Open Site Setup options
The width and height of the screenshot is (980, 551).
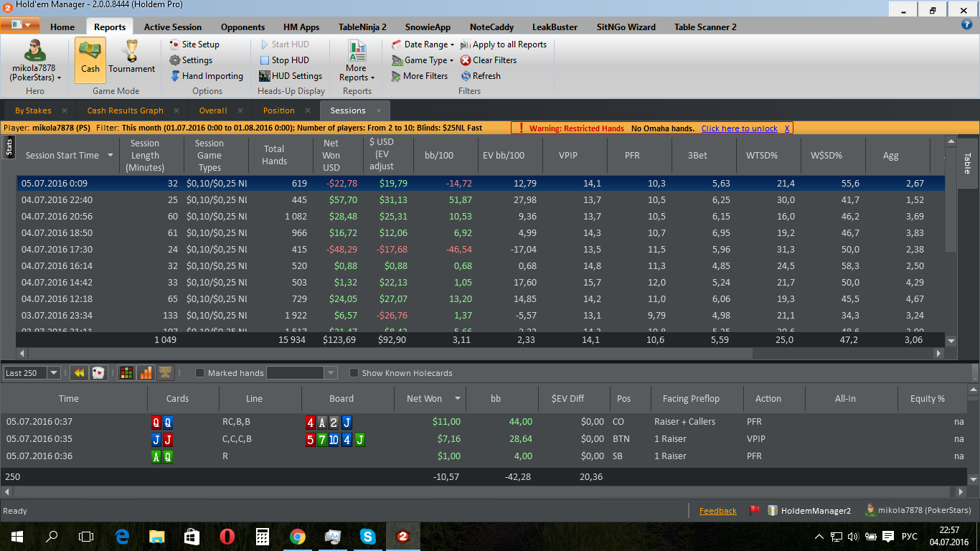point(194,44)
